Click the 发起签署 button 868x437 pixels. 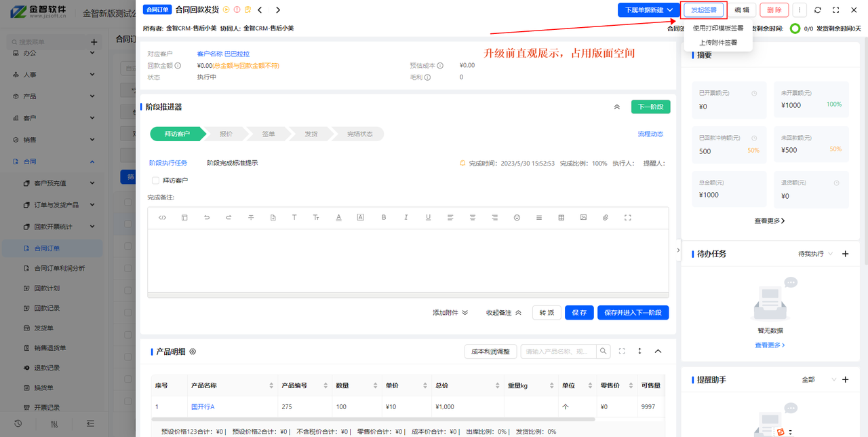click(x=704, y=10)
